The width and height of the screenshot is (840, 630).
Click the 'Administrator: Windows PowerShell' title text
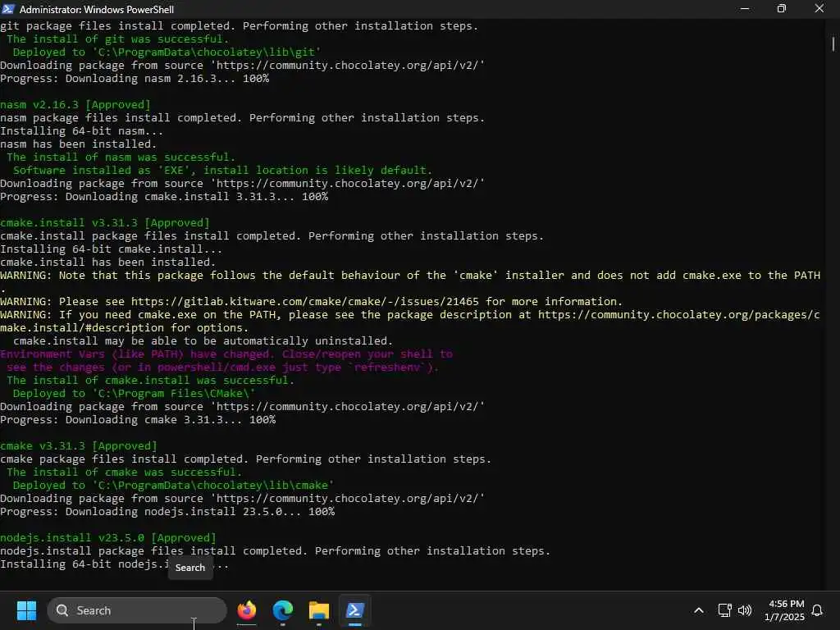pos(97,9)
